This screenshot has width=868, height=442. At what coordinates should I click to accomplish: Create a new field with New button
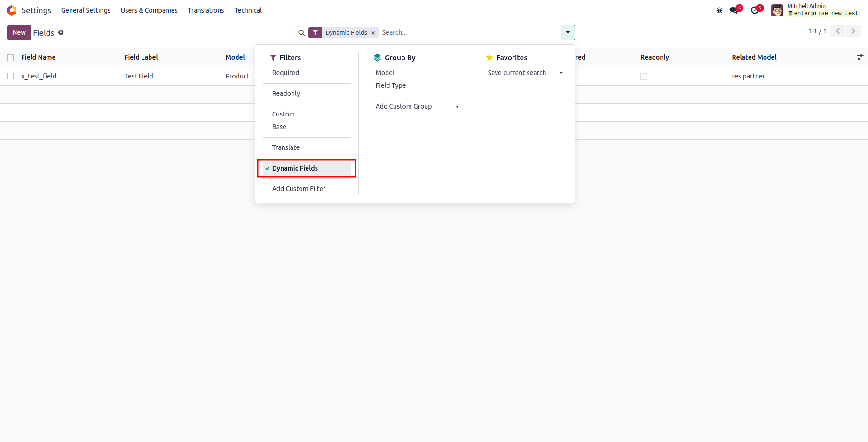click(x=19, y=32)
